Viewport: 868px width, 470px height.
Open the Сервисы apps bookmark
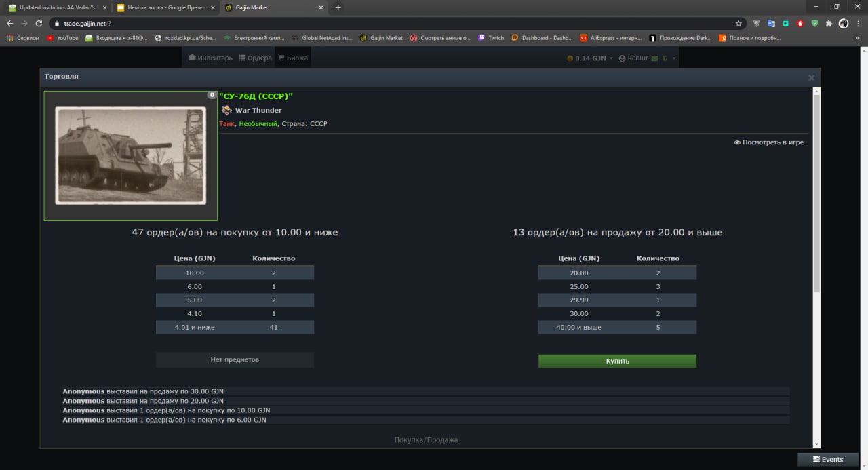23,38
